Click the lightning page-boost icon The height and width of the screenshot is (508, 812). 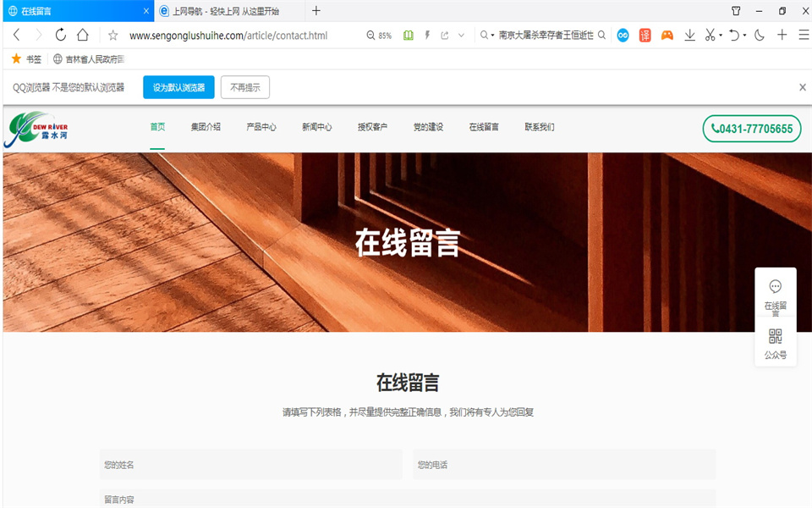pyautogui.click(x=427, y=35)
